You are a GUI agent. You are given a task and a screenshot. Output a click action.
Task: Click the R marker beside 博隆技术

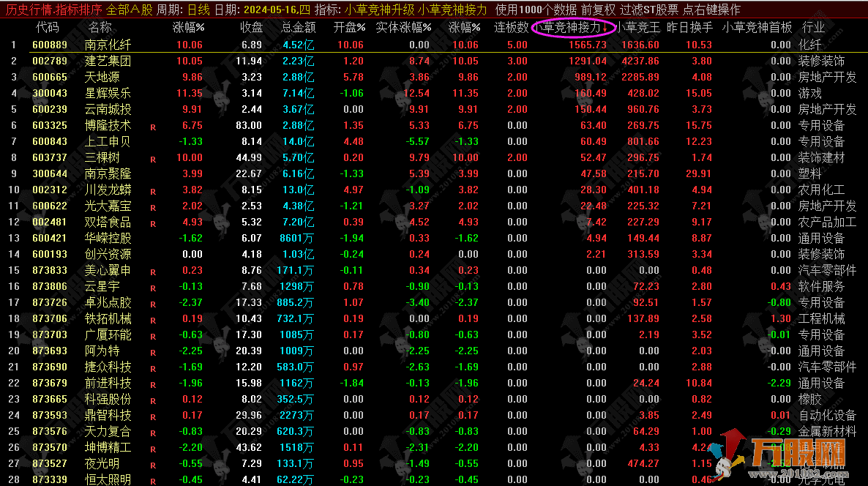click(153, 127)
